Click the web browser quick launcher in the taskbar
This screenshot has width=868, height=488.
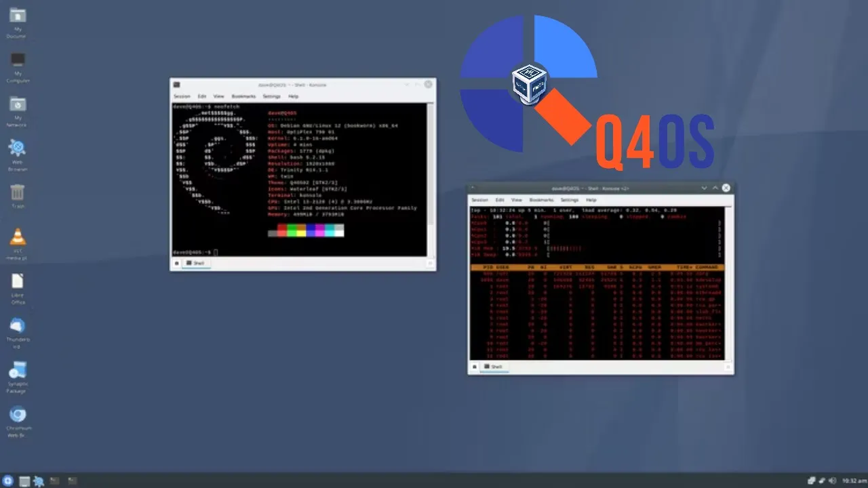coord(39,481)
